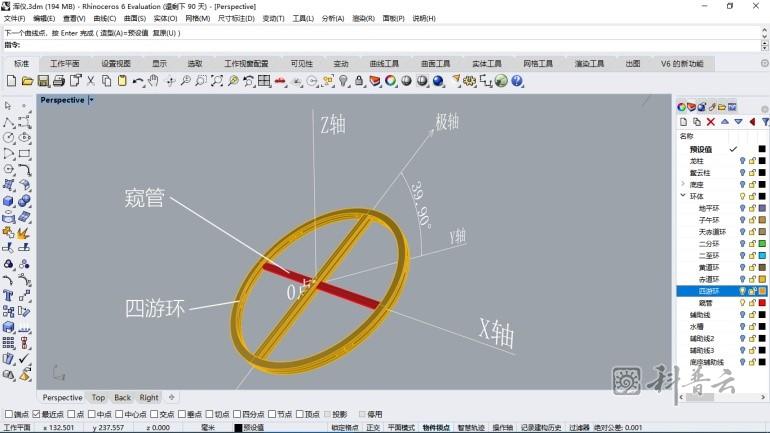Screen dimensions: 770x433
Task: Click the Open file folder icon
Action: click(27, 81)
